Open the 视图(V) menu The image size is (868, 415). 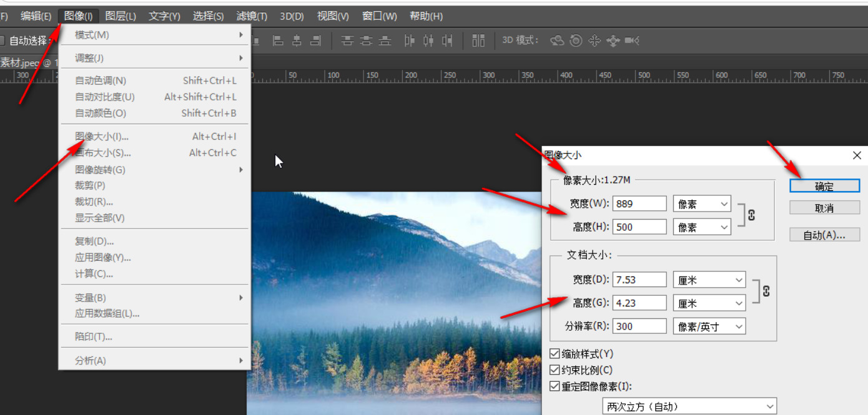tap(333, 16)
